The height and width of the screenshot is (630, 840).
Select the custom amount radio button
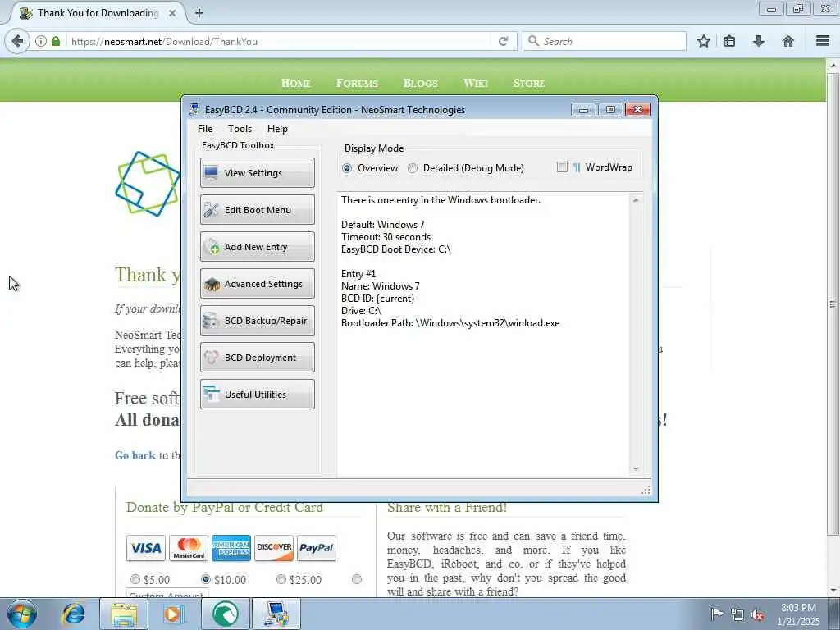coord(357,579)
